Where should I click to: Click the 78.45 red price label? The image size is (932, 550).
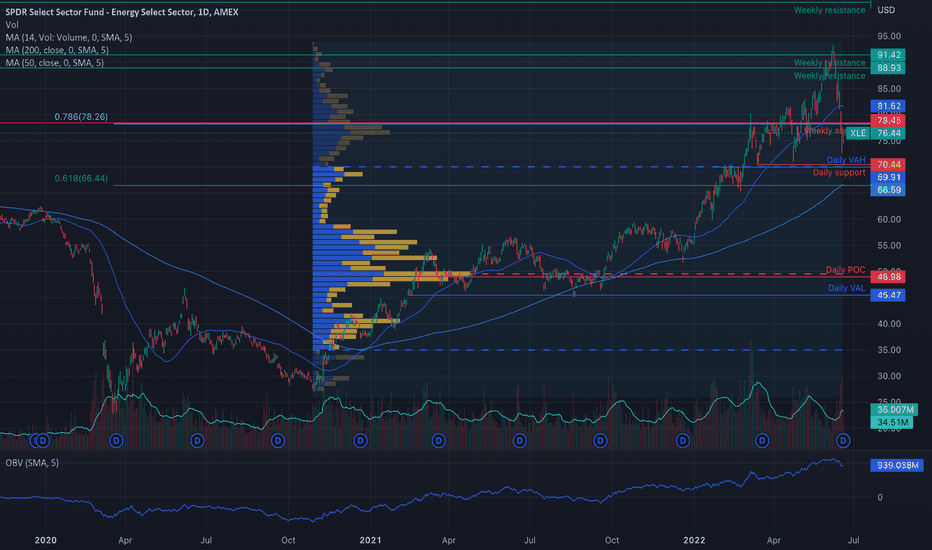click(x=888, y=121)
